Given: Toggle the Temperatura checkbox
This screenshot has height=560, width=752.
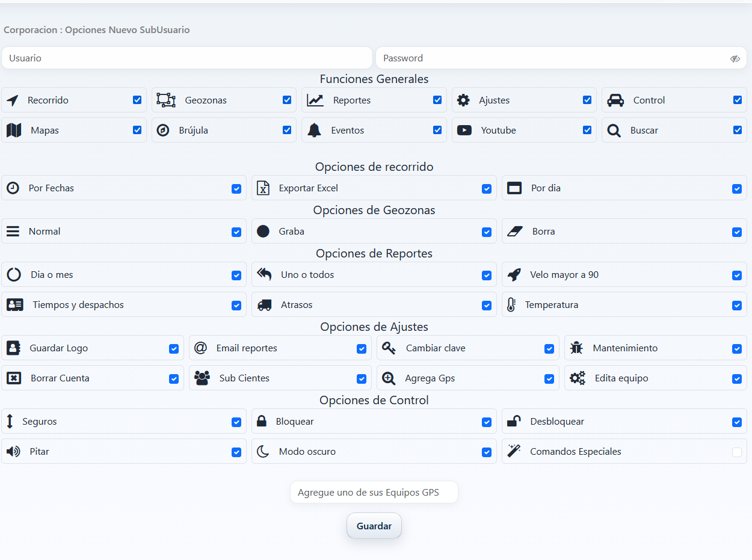Looking at the screenshot, I should pyautogui.click(x=737, y=306).
